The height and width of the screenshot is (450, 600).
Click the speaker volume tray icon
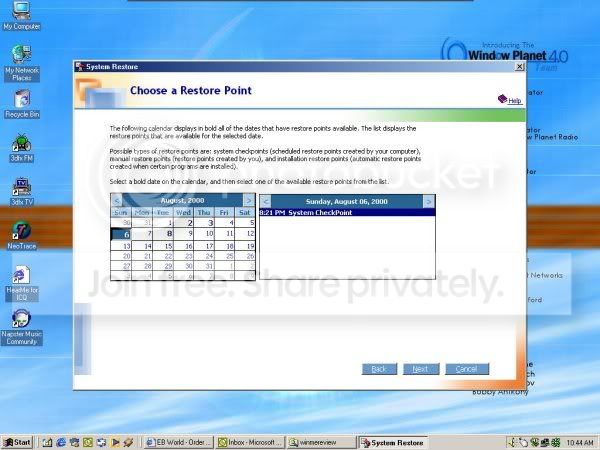tap(512, 442)
